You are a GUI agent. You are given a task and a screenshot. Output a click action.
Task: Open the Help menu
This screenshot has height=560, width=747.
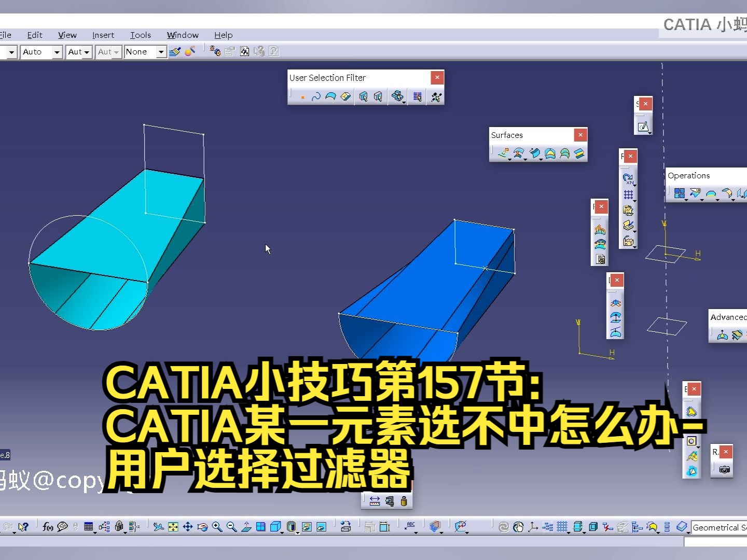tap(224, 35)
